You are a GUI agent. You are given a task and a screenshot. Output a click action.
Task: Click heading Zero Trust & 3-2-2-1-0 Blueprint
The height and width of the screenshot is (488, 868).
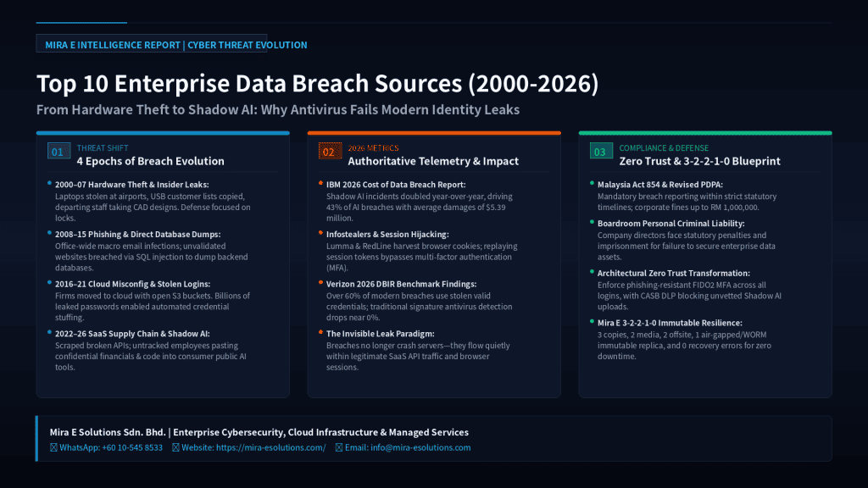(x=699, y=161)
